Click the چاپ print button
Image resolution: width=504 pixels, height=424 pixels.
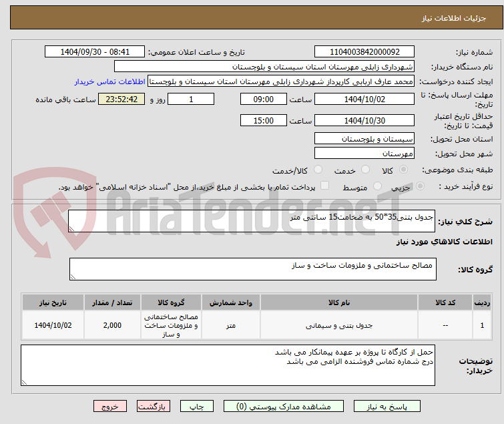(x=197, y=407)
